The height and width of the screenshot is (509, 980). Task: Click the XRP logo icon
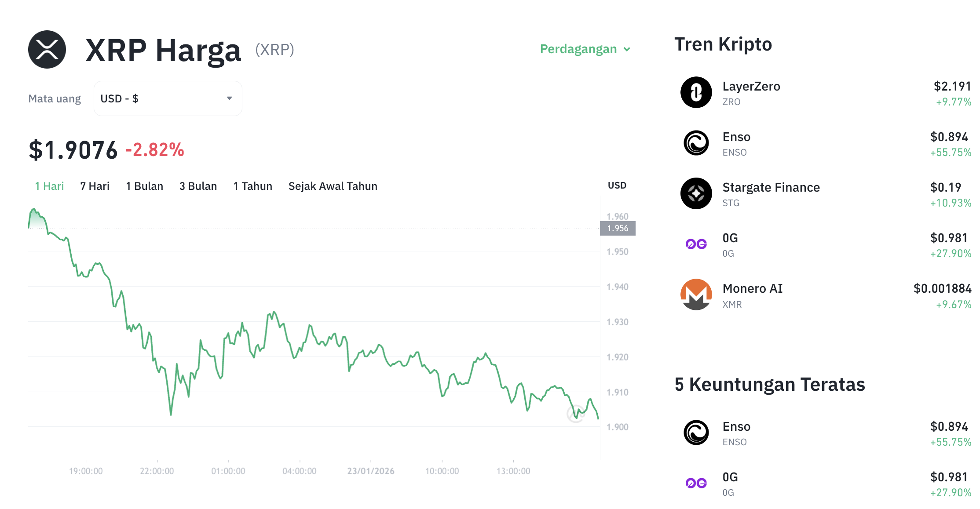tap(47, 49)
